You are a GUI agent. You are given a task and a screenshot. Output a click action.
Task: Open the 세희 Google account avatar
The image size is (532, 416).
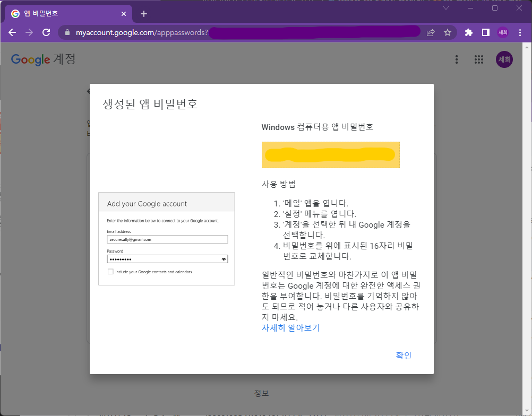point(504,59)
